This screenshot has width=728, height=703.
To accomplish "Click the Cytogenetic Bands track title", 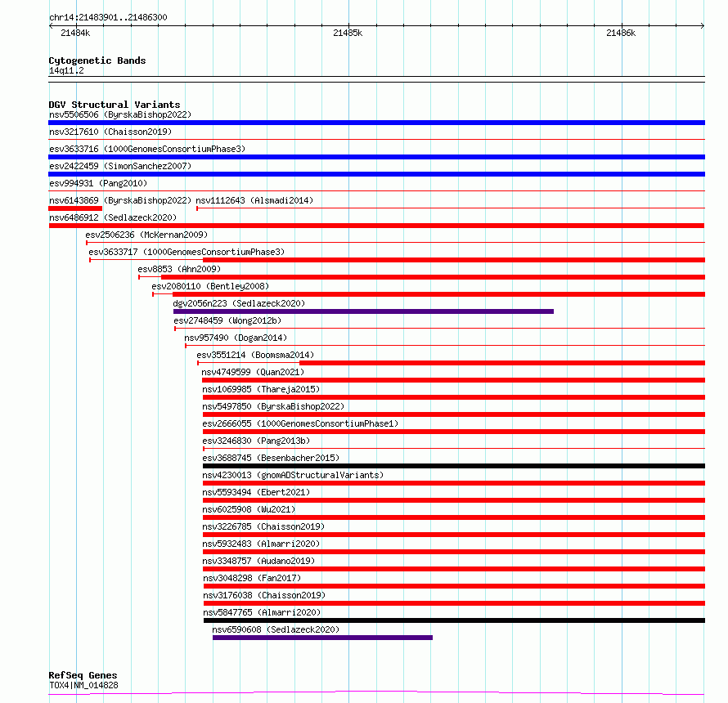I will [x=97, y=60].
